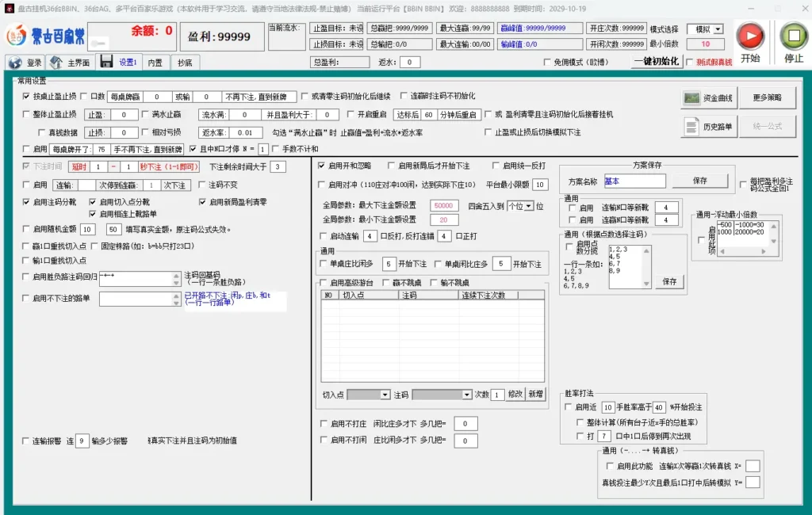Viewport: 812px width, 515px height.
Task: Select the 设置1 tab with floppy icon
Action: 119,62
